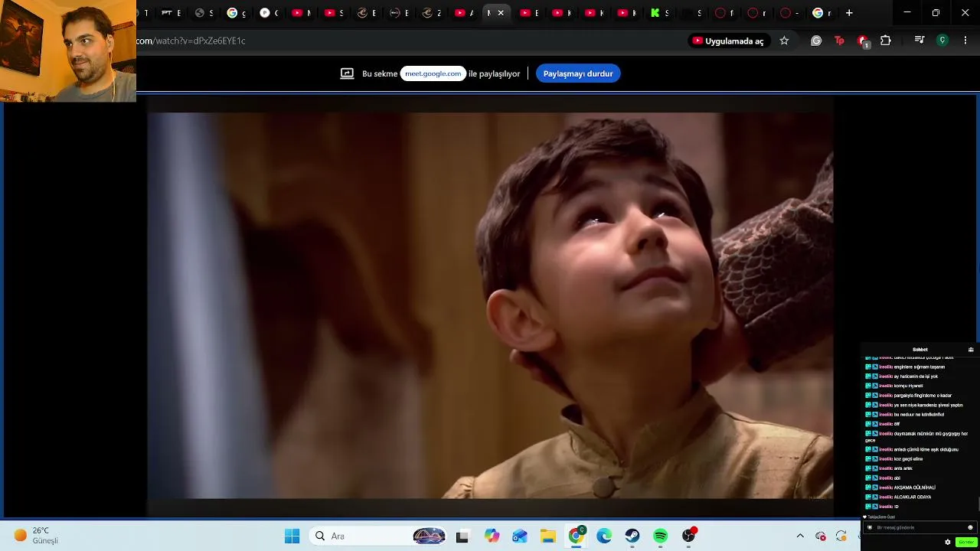Open Task View on the taskbar
The width and height of the screenshot is (980, 551).
coord(462,536)
